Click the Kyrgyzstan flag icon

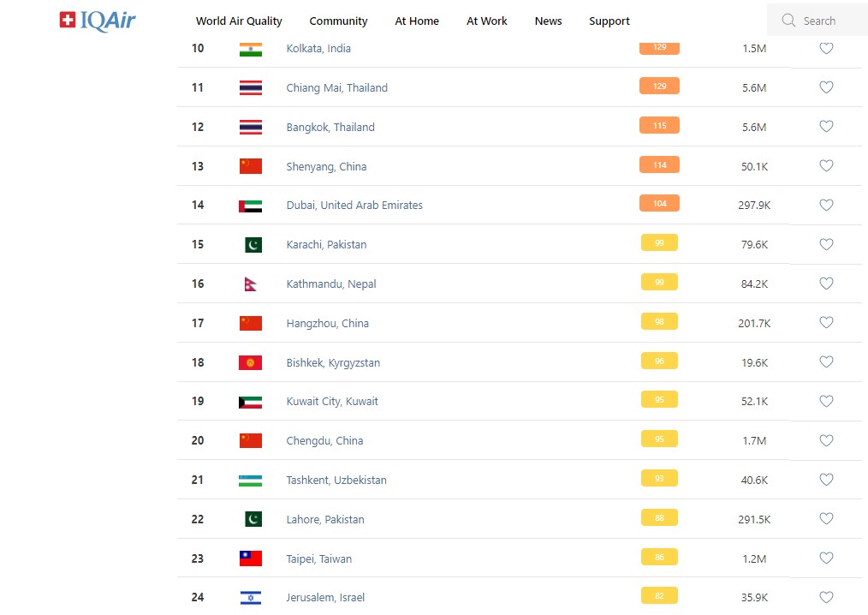[x=251, y=363]
